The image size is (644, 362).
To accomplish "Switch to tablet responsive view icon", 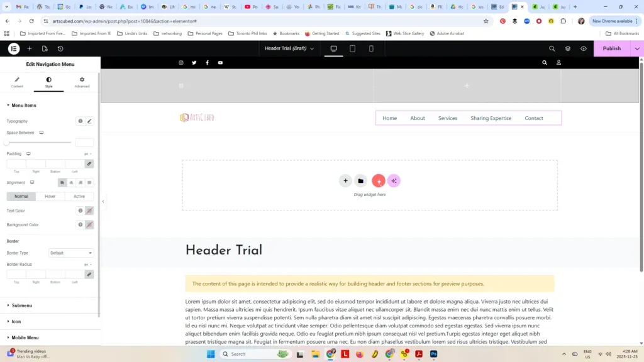I will [x=352, y=48].
